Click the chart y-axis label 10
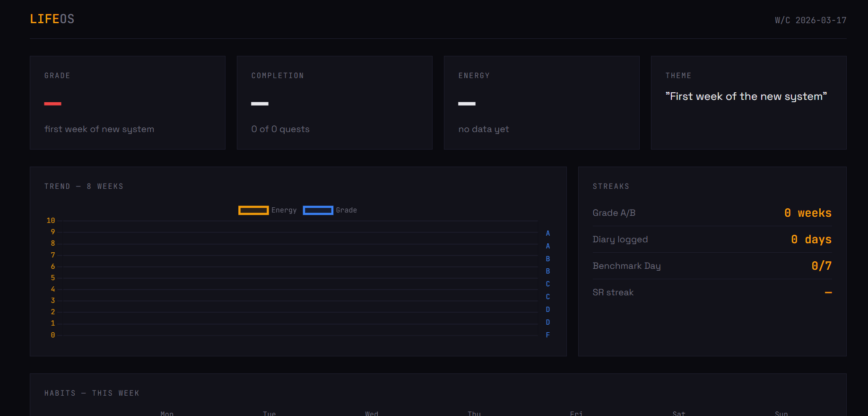This screenshot has width=868, height=416. [x=51, y=221]
